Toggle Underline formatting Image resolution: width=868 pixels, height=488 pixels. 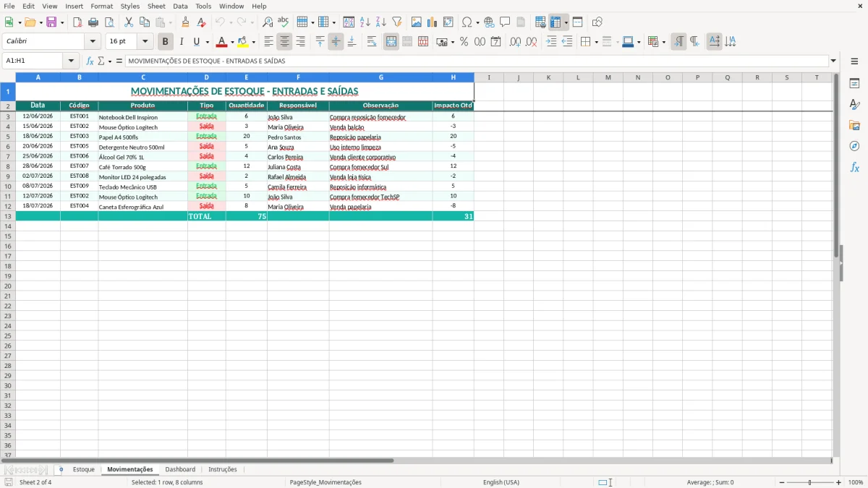coord(195,42)
